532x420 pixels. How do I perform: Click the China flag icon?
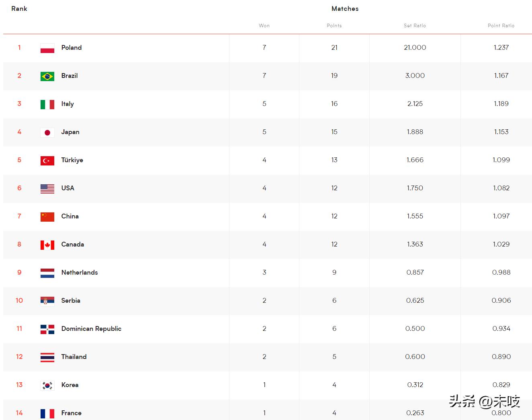pos(47,216)
